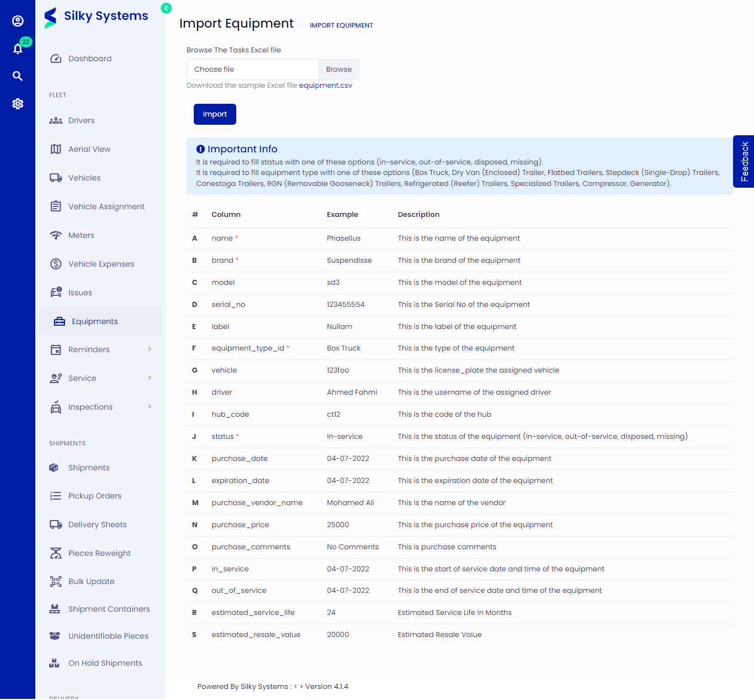Select the Meters gauge icon
The width and height of the screenshot is (754, 700).
click(56, 235)
